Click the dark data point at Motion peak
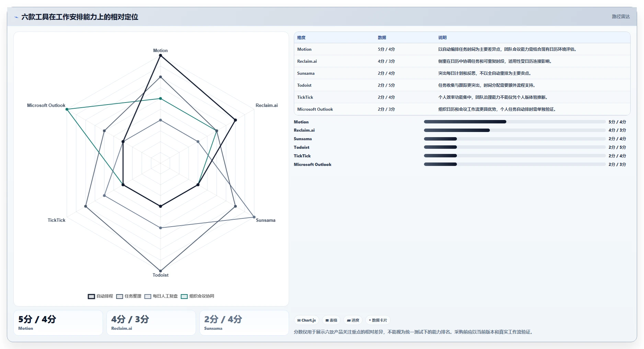 [160, 56]
